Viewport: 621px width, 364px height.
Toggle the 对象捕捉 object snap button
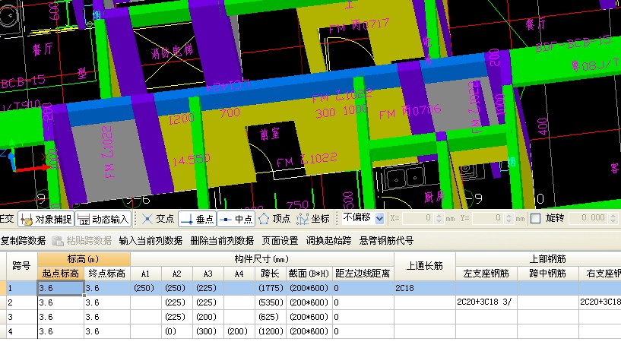[46, 219]
